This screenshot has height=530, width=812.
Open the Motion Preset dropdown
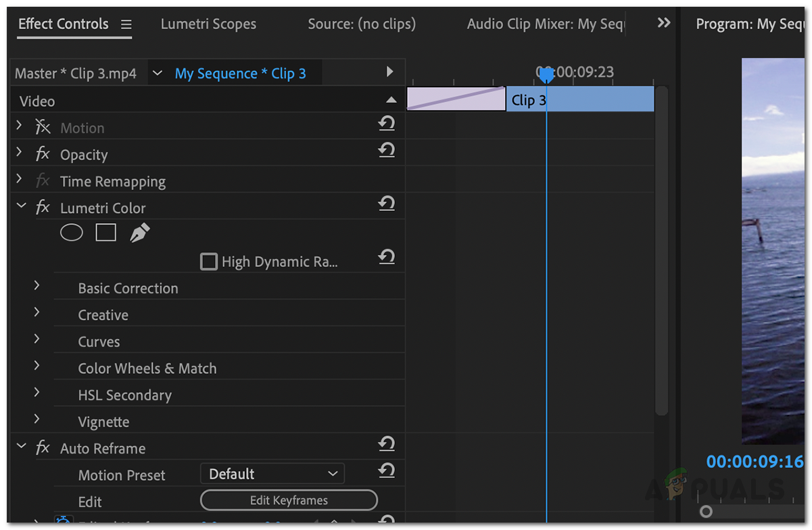click(x=272, y=474)
